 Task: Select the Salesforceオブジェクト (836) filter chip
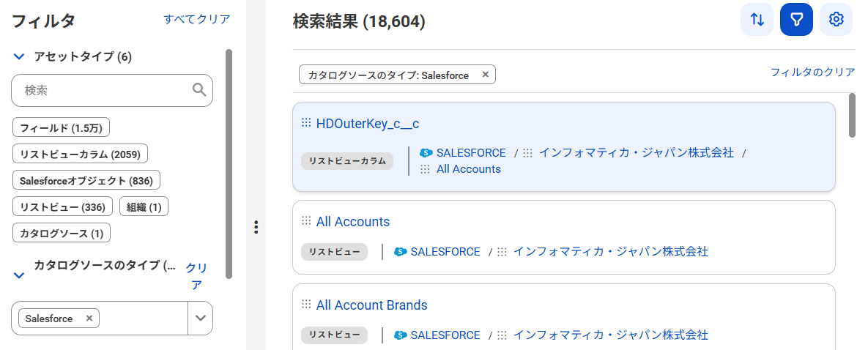pyautogui.click(x=86, y=180)
